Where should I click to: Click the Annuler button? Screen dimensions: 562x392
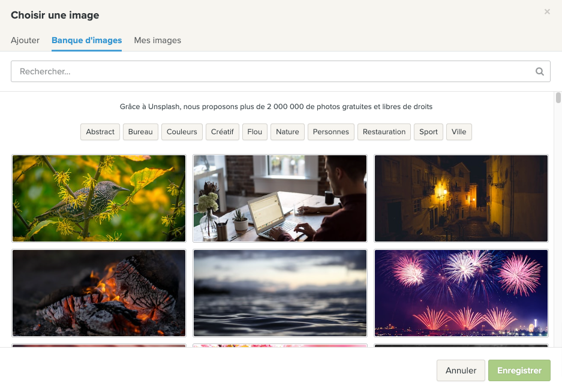click(461, 370)
